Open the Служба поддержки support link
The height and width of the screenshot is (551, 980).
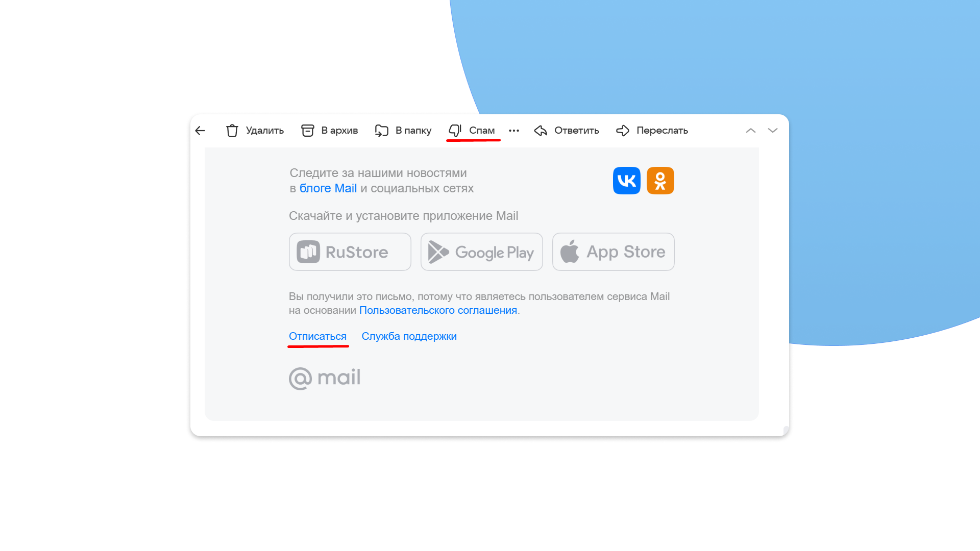pyautogui.click(x=409, y=336)
